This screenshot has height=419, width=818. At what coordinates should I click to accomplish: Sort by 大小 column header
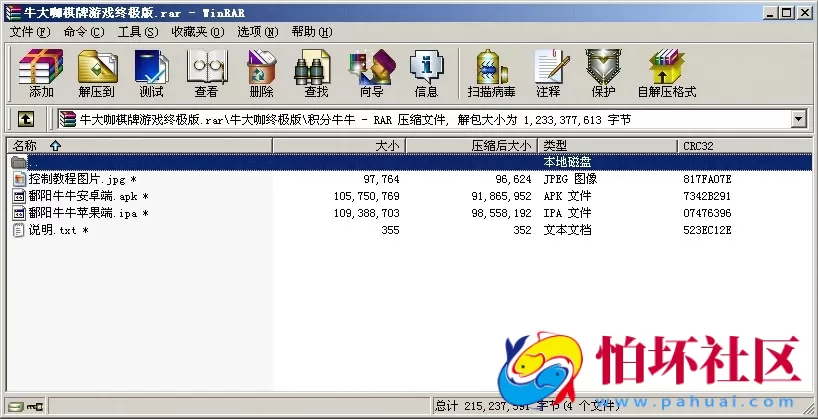click(339, 146)
